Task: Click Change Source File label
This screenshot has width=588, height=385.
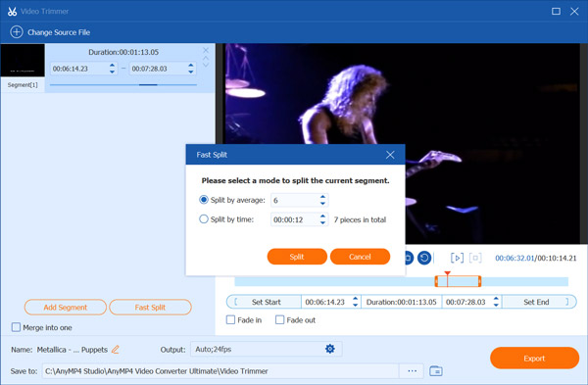Action: point(59,32)
